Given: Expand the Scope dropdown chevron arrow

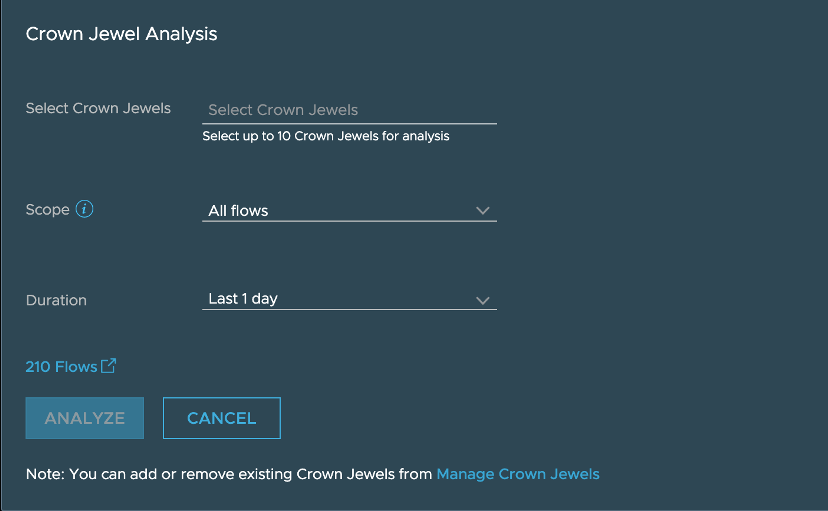Looking at the screenshot, I should coord(483,211).
